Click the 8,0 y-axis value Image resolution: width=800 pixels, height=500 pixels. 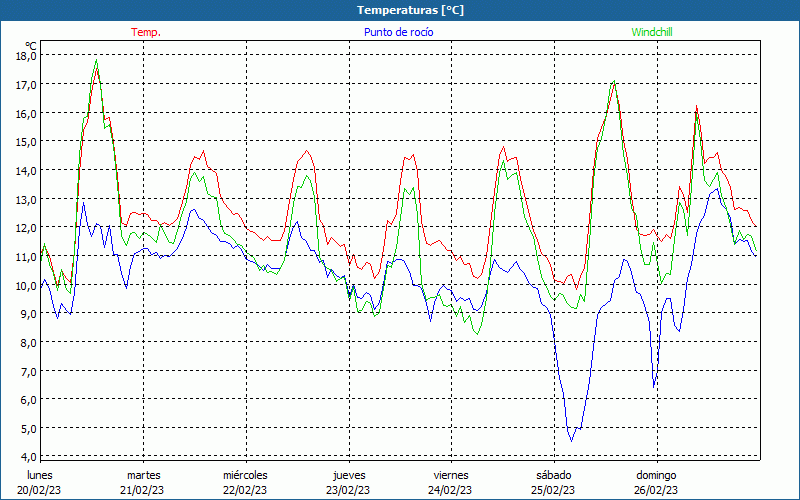pyautogui.click(x=28, y=343)
